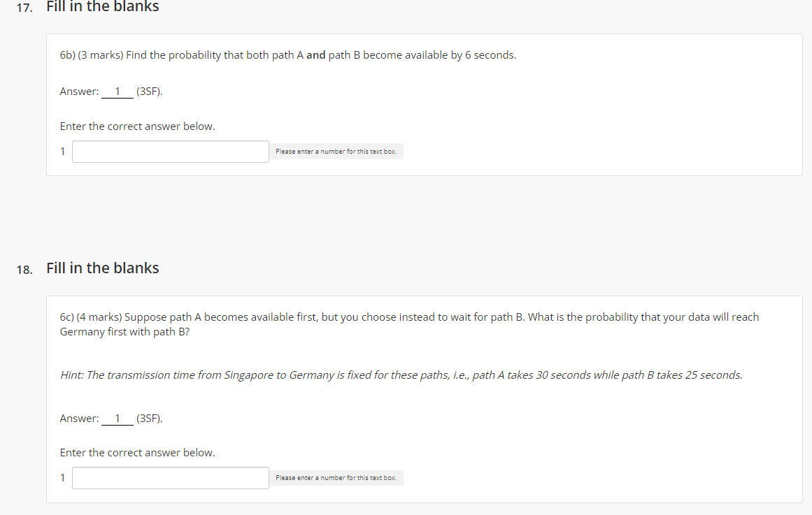The width and height of the screenshot is (812, 515).
Task: Click the 6b question text about path A and B
Action: point(288,55)
